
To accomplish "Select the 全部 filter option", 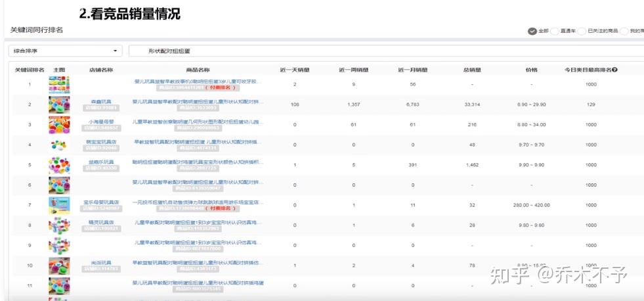I will [x=532, y=31].
